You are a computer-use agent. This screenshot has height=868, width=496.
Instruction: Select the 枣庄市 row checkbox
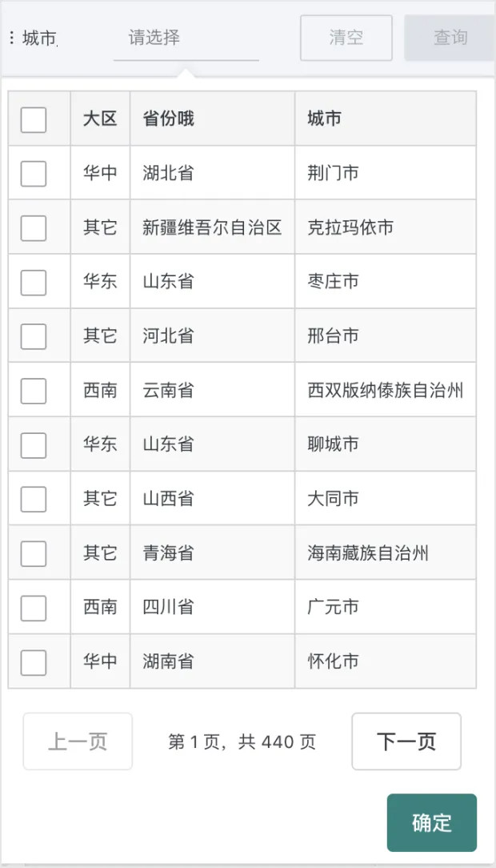(x=34, y=282)
